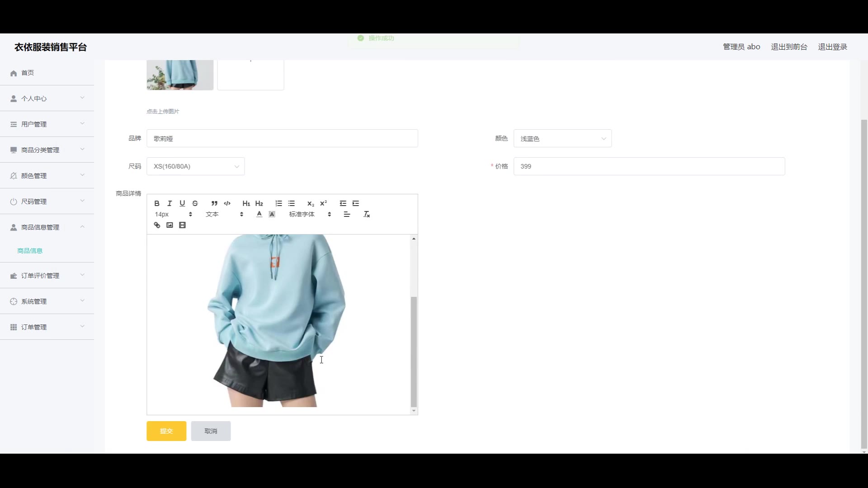Screen dimensions: 868x488
Task: Expand 尺码管理 sidebar menu
Action: coord(47,202)
